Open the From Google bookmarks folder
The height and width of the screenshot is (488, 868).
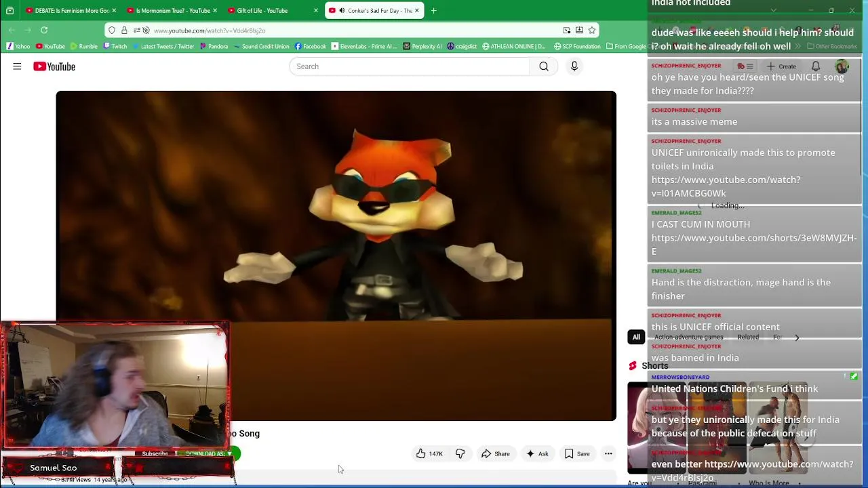(x=626, y=46)
